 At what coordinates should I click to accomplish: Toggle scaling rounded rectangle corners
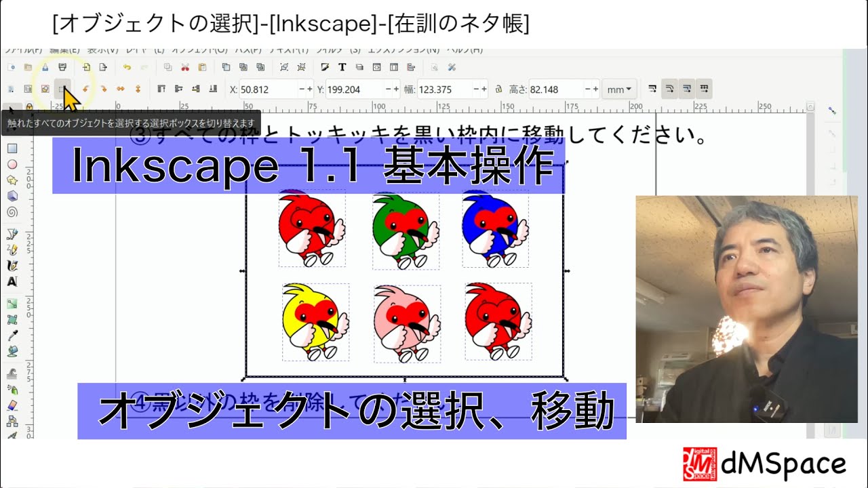click(x=669, y=89)
